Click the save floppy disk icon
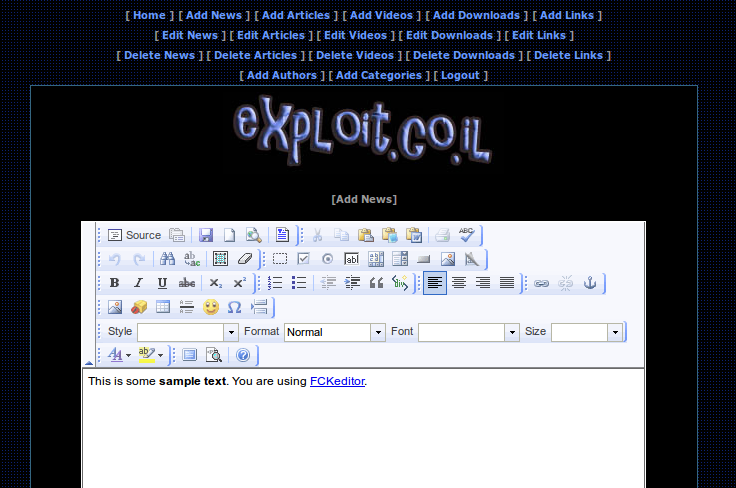736x488 pixels. pyautogui.click(x=206, y=235)
